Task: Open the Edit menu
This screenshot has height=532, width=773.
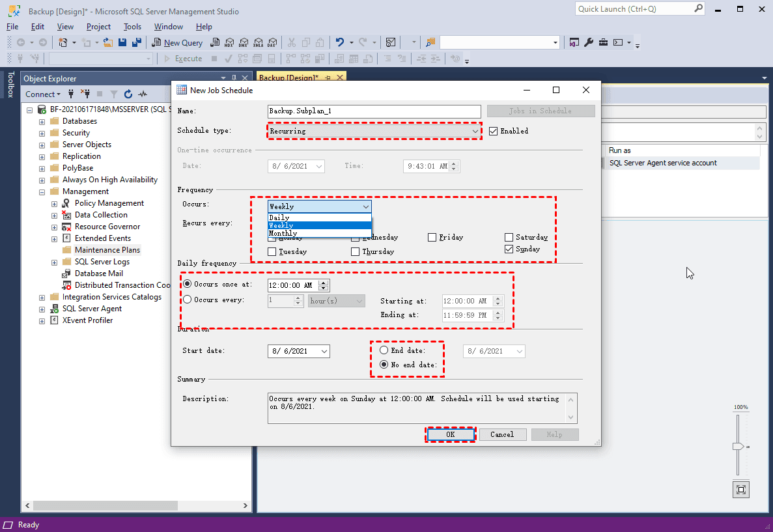Action: (38, 27)
